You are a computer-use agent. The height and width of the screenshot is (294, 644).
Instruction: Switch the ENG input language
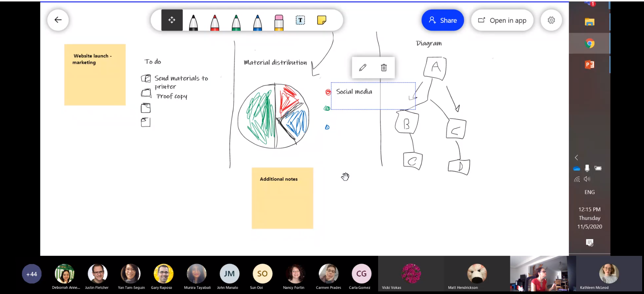[x=590, y=192]
